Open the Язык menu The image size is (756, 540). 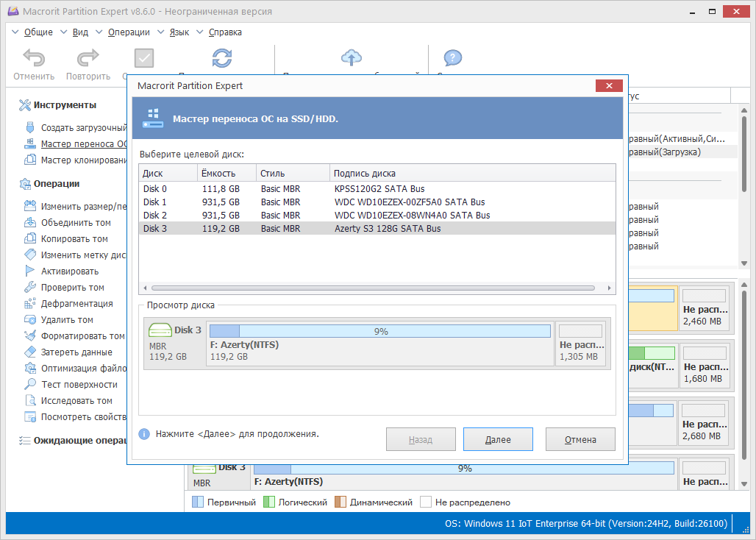179,32
